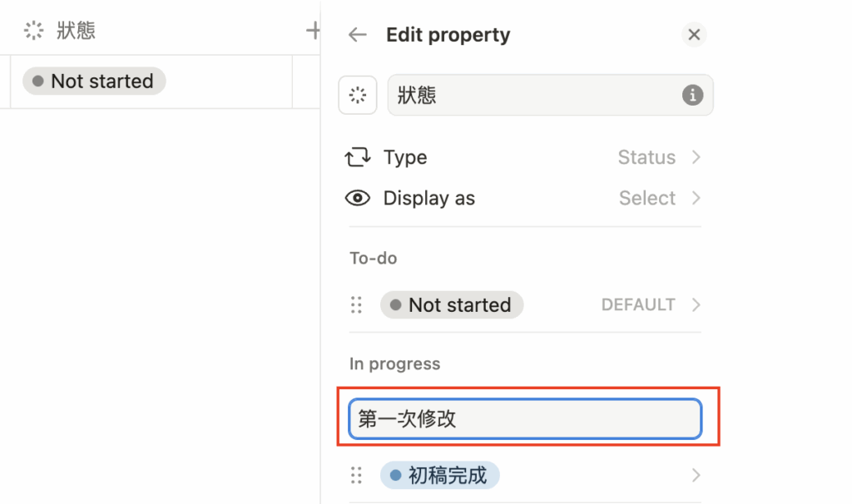Click the back arrow in Edit property
The width and height of the screenshot is (852, 504).
point(358,35)
